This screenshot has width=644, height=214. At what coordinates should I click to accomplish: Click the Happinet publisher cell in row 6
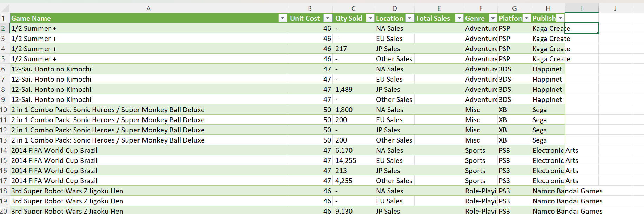[547, 69]
